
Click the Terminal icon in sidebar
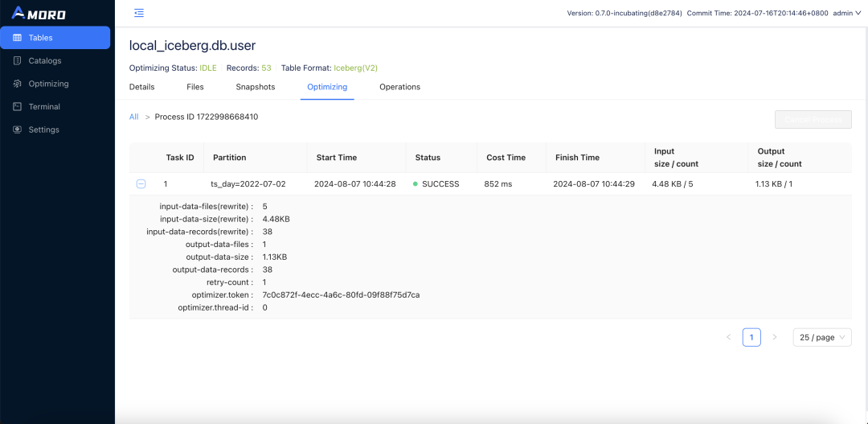[x=17, y=106]
